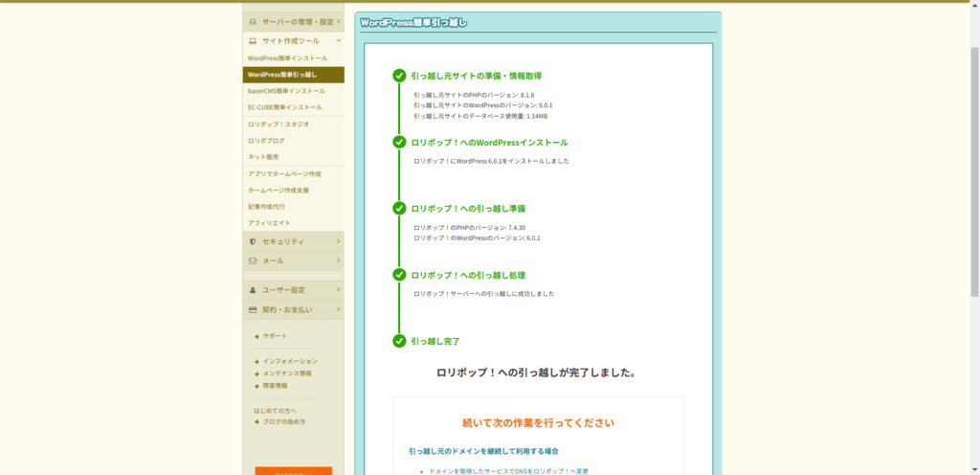Click the orange heading 続いて次の作業を行ってください
Image resolution: width=980 pixels, height=475 pixels.
click(538, 423)
